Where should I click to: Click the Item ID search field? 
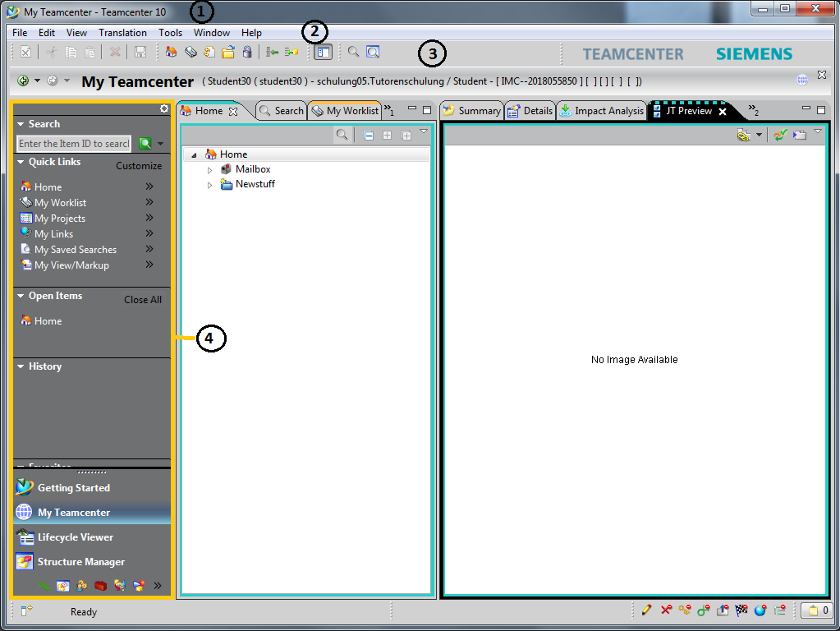click(74, 144)
